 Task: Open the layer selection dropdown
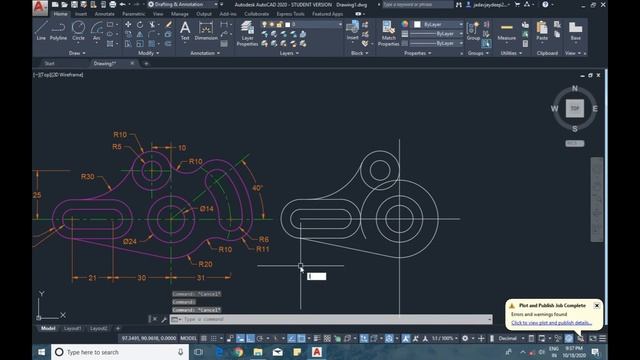302,24
